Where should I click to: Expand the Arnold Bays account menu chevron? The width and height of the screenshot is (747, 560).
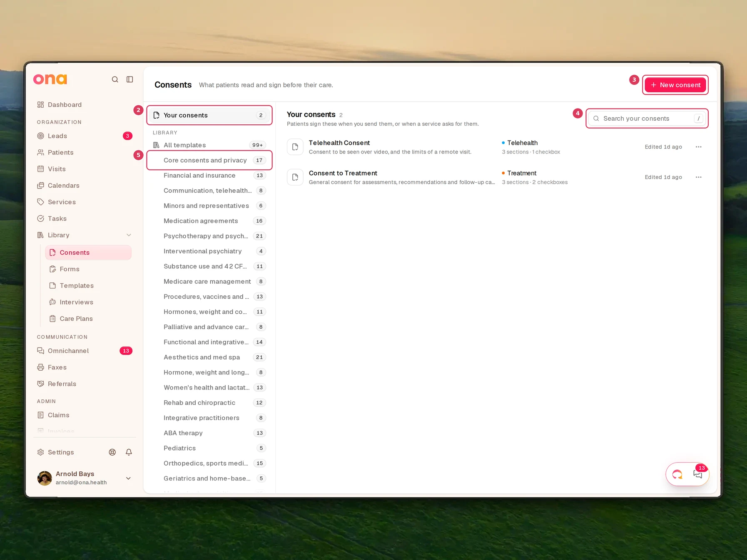pyautogui.click(x=129, y=478)
